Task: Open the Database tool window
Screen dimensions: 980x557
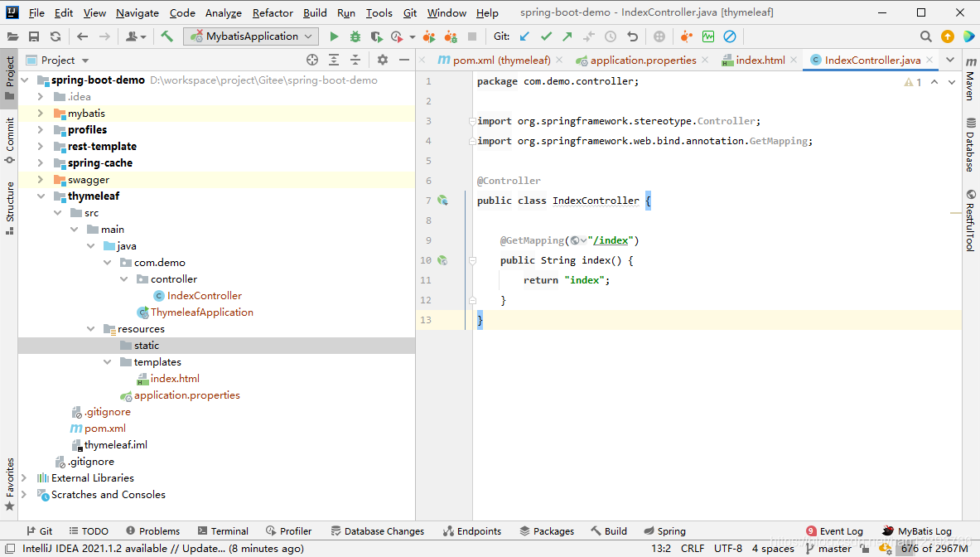Action: coord(971,144)
